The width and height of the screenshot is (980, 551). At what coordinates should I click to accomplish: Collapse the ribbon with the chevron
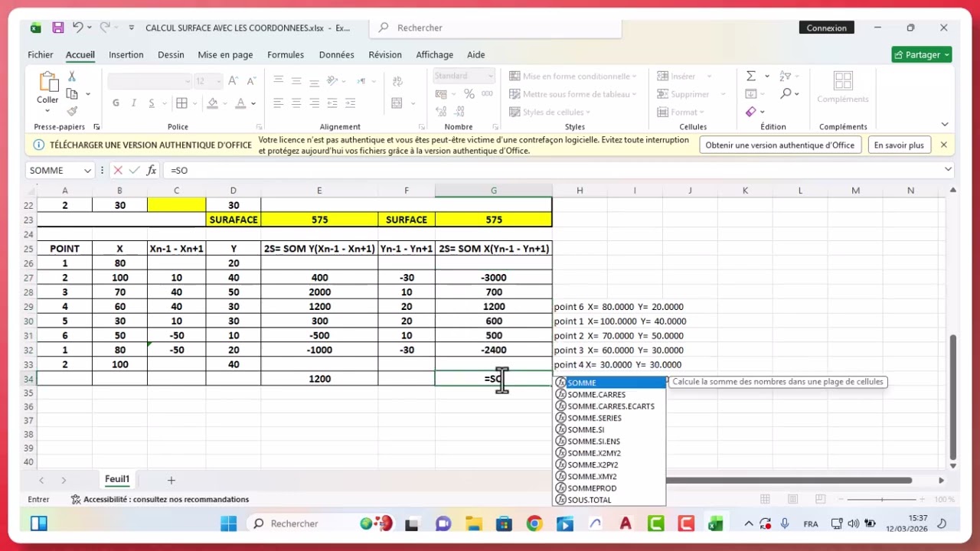point(945,124)
